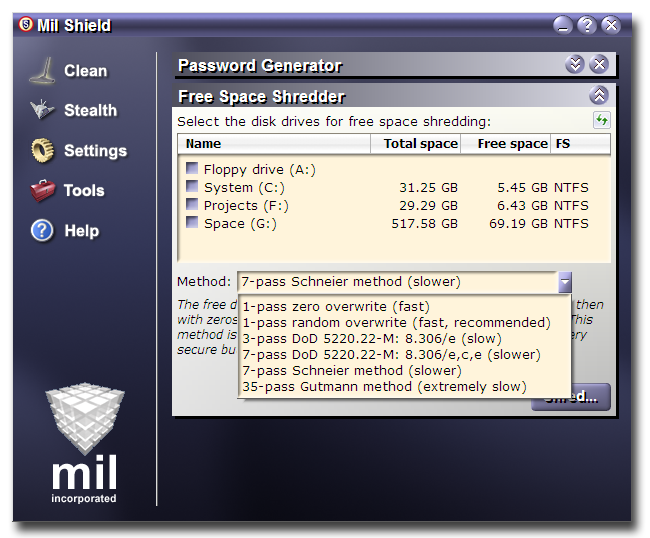Image resolution: width=650 pixels, height=538 pixels.
Task: Click the red Tools toolbox icon
Action: pos(42,190)
